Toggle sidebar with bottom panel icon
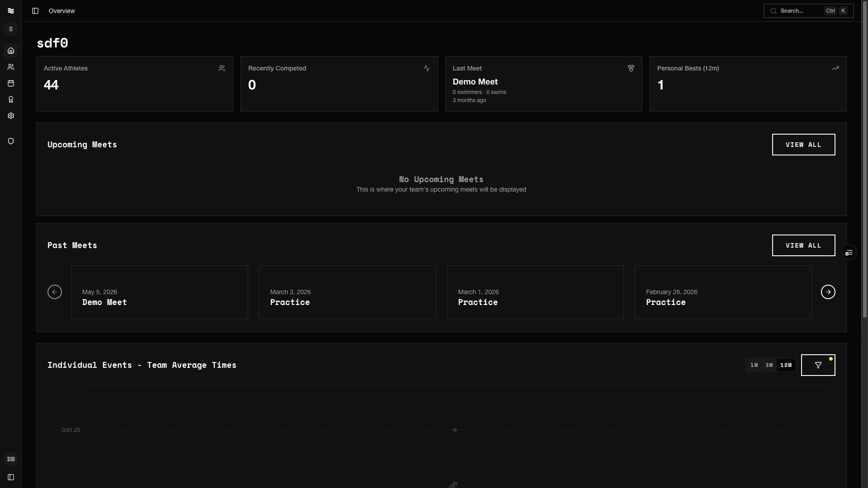The width and height of the screenshot is (868, 488). click(x=11, y=477)
